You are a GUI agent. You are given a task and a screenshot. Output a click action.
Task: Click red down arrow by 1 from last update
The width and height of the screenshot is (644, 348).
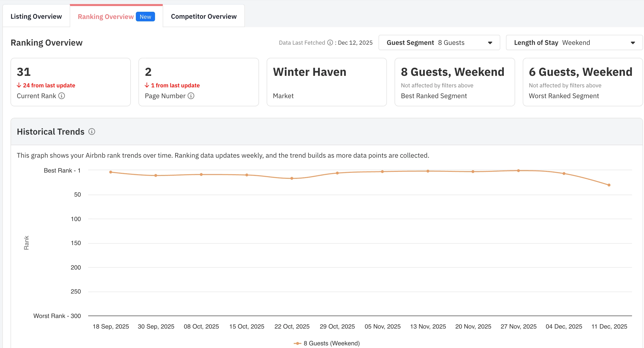pos(147,85)
